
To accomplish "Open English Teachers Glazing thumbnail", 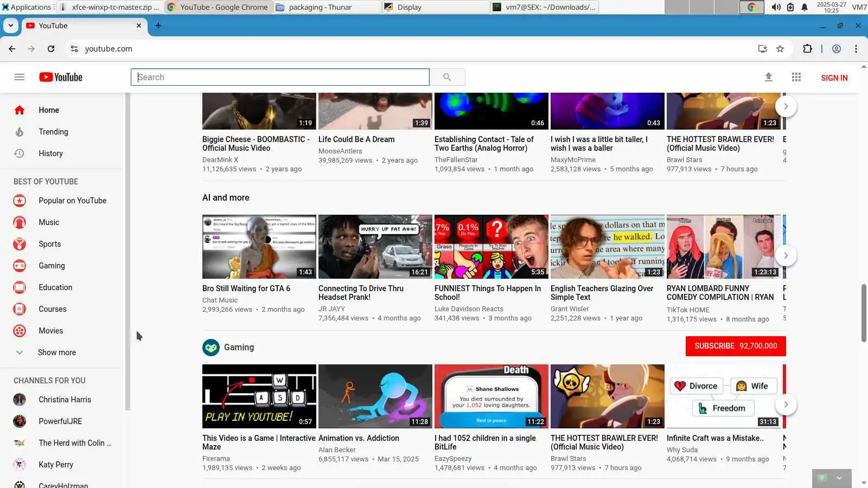I will [x=608, y=247].
